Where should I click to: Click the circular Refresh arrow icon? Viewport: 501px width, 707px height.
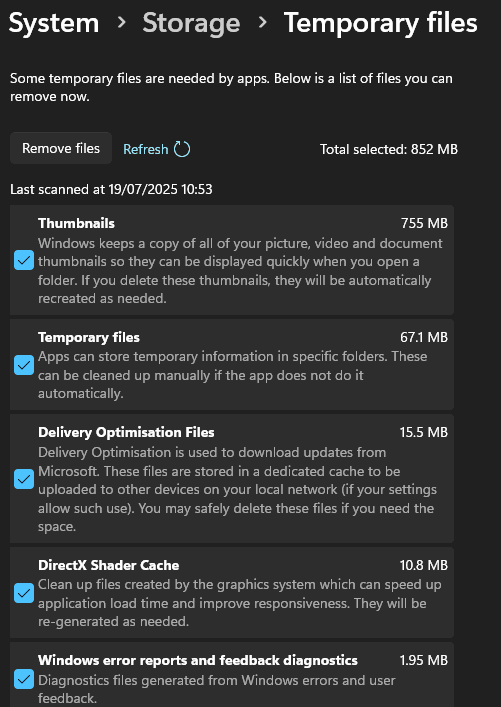click(182, 149)
